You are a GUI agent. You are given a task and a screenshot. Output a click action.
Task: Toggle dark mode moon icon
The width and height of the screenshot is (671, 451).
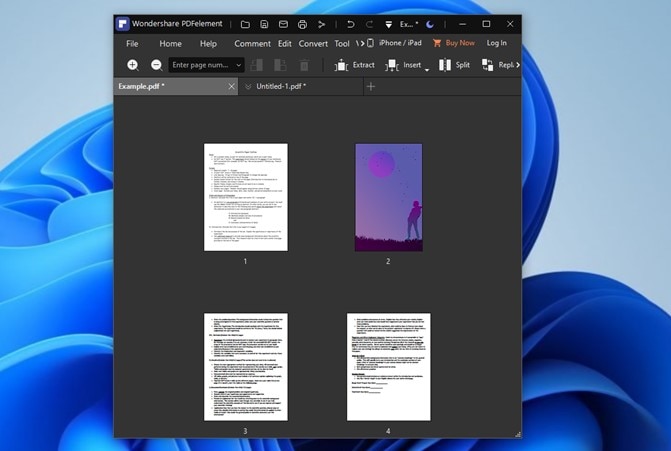(430, 24)
